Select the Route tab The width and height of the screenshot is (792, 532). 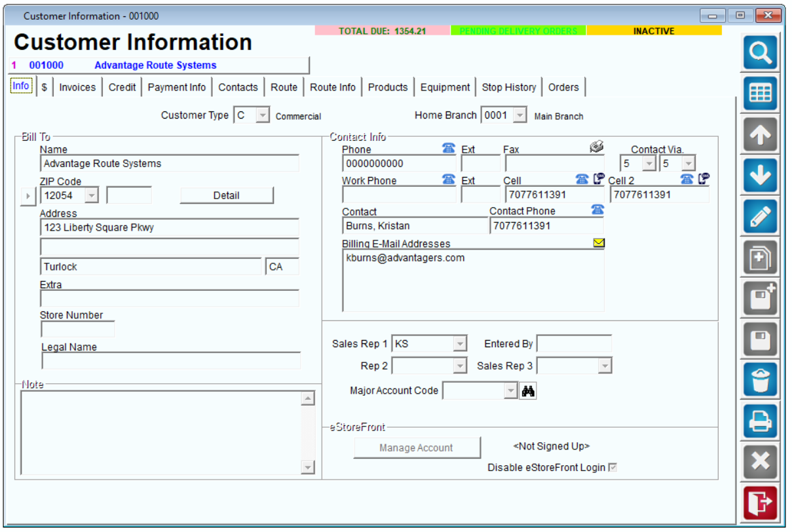pyautogui.click(x=284, y=87)
